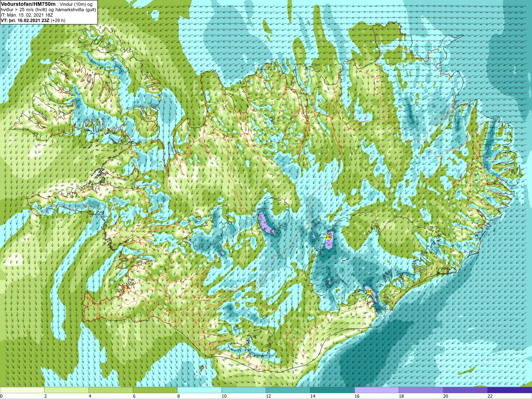Click the valid time line VT: þri. 16.02.2021 23Z
Image resolution: width=532 pixels, height=399 pixels.
(25, 20)
